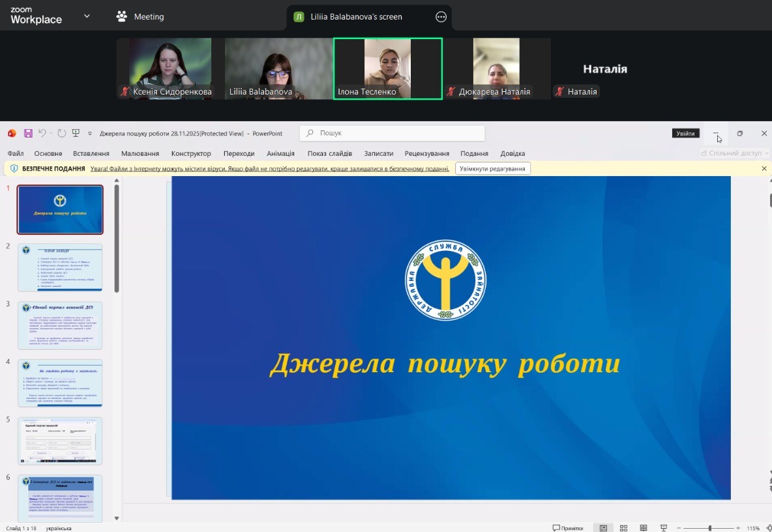Screen dimensions: 772x532
Task: Select slide 1 thumbnail
Action: (60, 210)
